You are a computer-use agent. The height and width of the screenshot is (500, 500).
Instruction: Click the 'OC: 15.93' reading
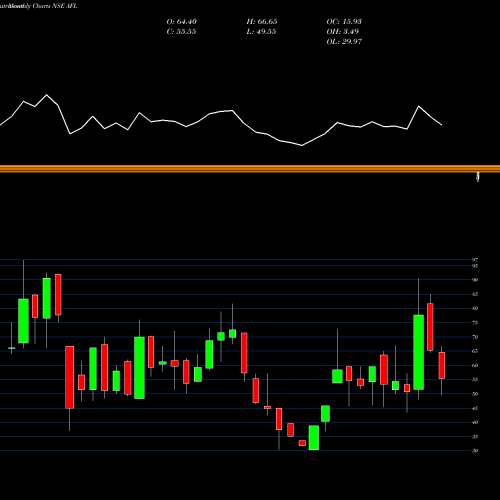click(344, 22)
